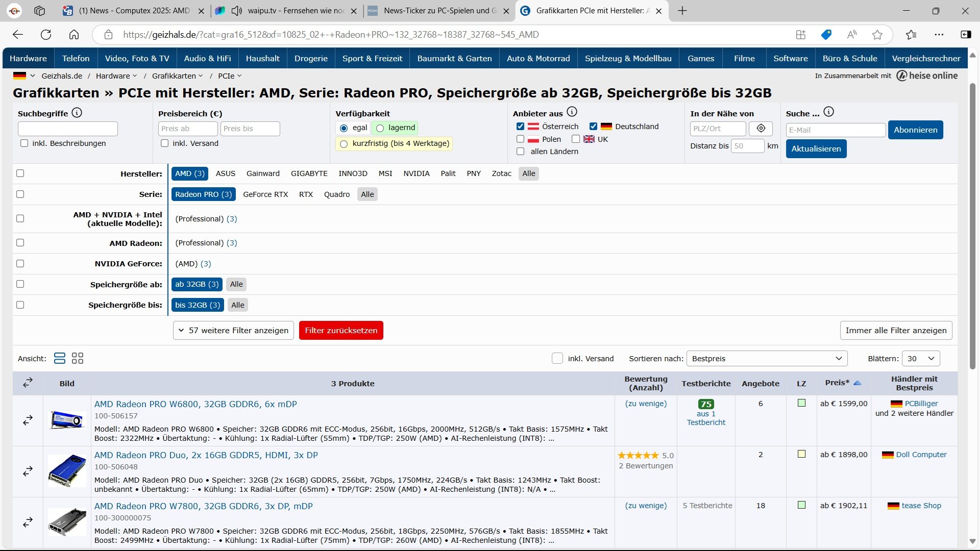
Task: Select the lagernd availability radio button
Action: click(x=380, y=128)
